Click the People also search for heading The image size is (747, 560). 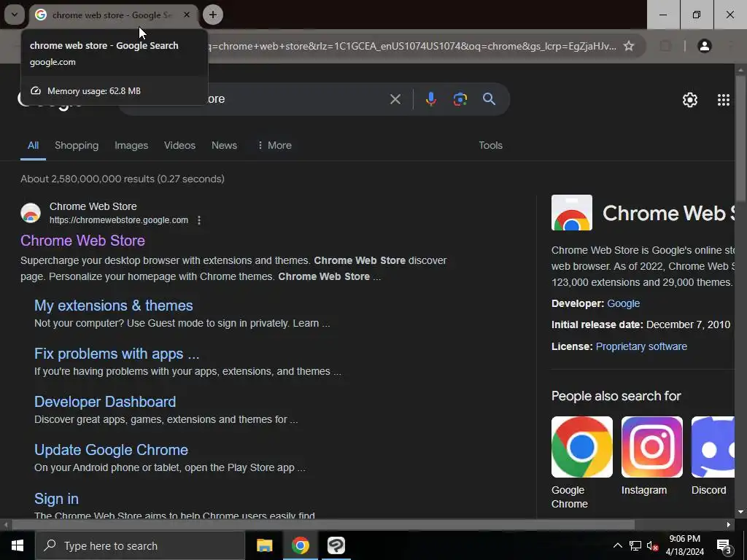[616, 396]
